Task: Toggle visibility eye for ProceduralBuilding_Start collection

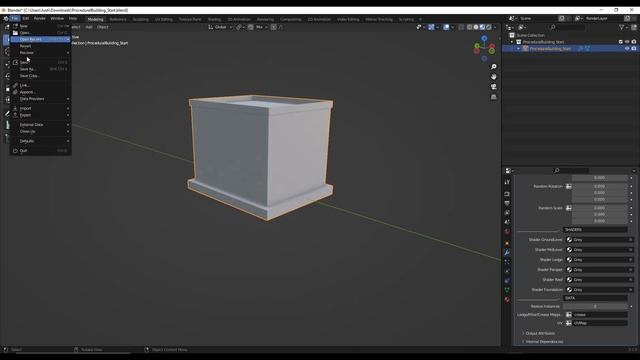Action: 627,42
